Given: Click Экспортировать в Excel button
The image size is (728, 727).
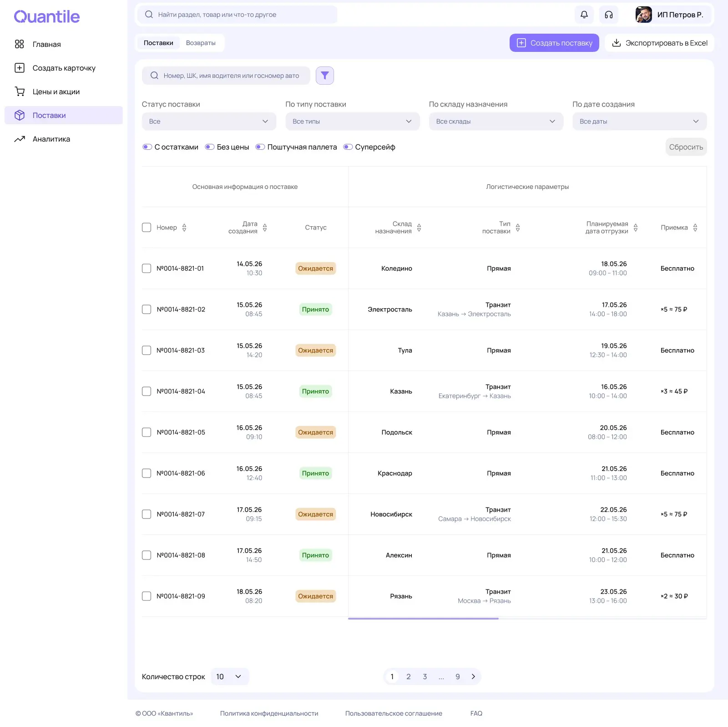Looking at the screenshot, I should (659, 43).
